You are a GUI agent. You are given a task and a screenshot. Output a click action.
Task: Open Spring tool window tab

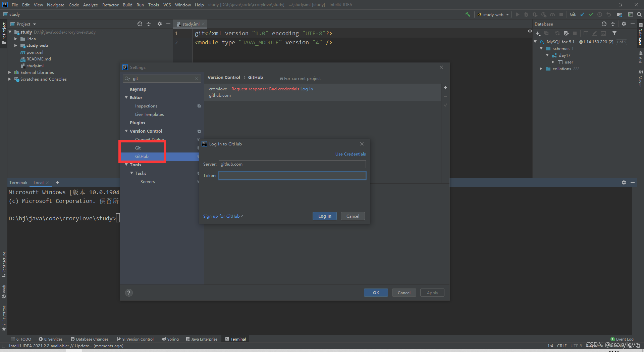coord(170,339)
